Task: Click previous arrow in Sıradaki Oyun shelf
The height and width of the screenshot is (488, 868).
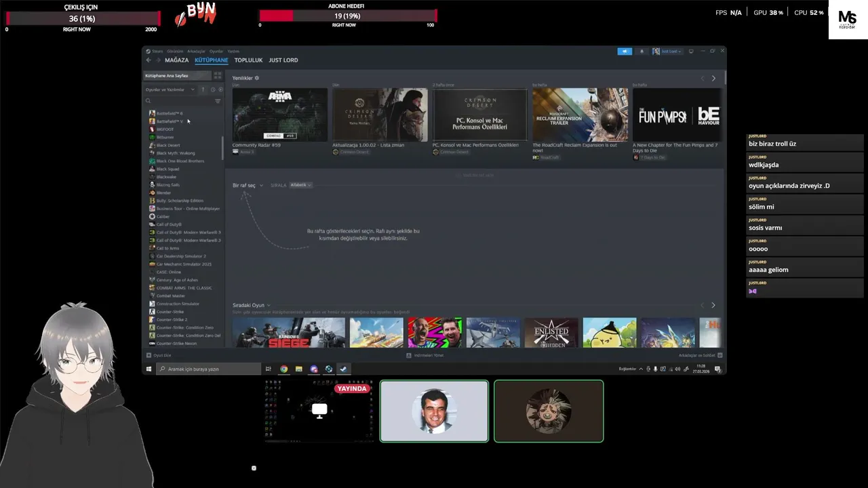Action: 703,306
